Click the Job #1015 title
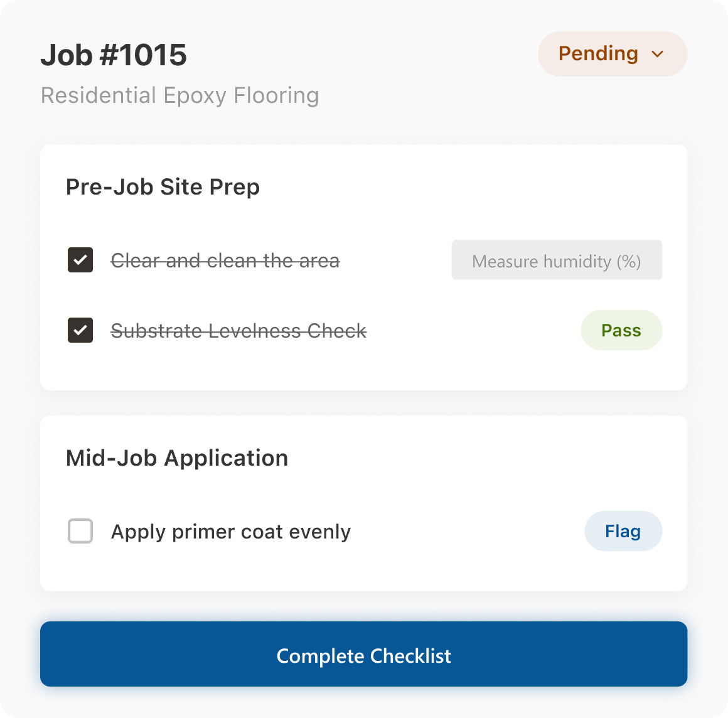The height and width of the screenshot is (718, 728). 114,55
